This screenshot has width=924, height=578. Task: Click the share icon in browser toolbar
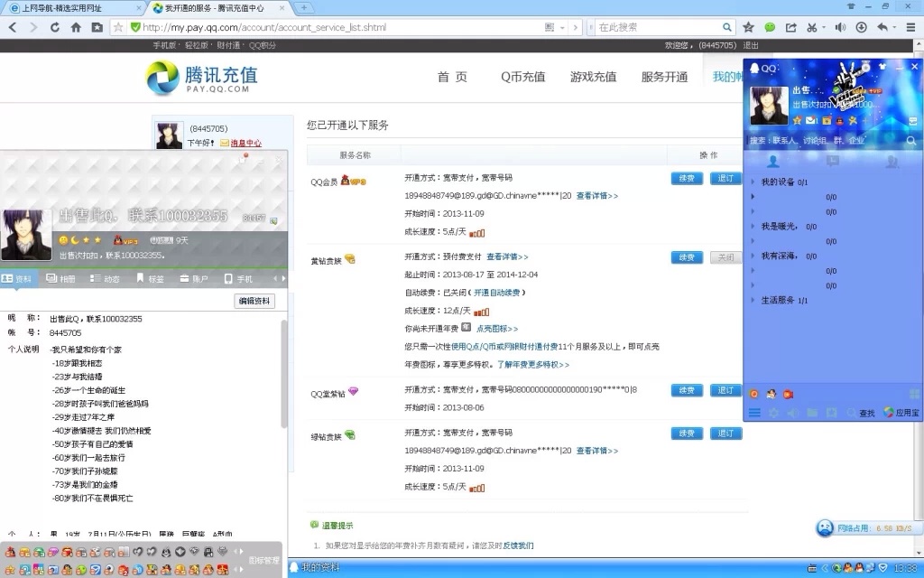pos(790,27)
